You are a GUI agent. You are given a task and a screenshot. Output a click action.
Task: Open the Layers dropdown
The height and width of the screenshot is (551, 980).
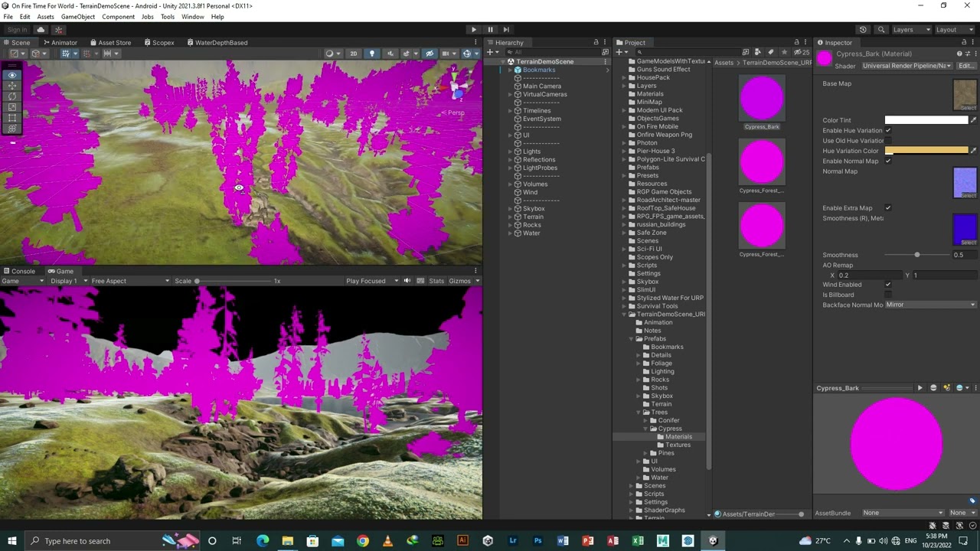click(912, 29)
